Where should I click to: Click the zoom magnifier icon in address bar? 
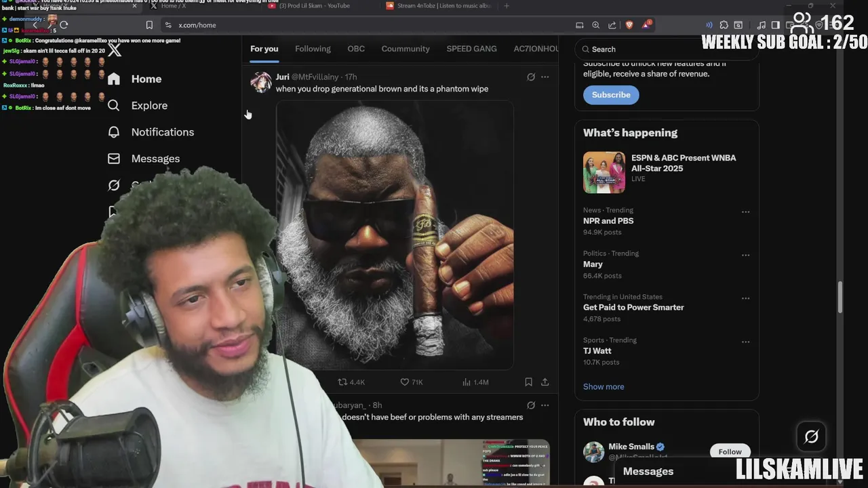pos(595,25)
